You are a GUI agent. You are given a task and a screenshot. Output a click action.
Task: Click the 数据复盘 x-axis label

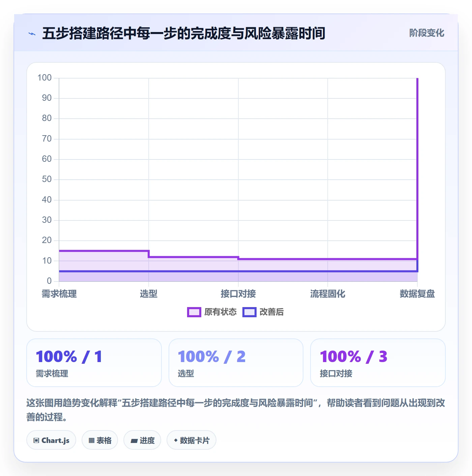[x=417, y=294]
